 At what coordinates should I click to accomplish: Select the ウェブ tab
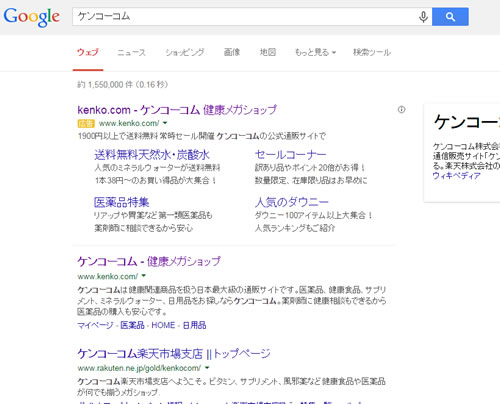click(88, 52)
